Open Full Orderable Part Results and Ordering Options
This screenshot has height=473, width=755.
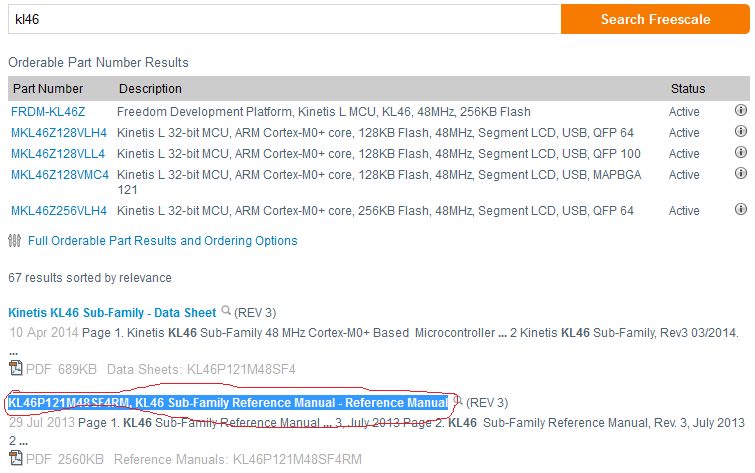tap(163, 240)
